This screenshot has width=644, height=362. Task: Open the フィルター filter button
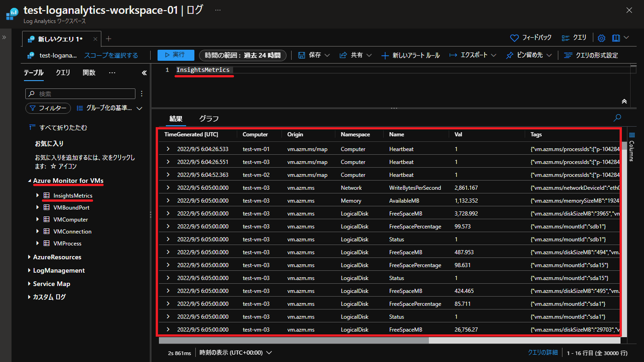pyautogui.click(x=48, y=108)
